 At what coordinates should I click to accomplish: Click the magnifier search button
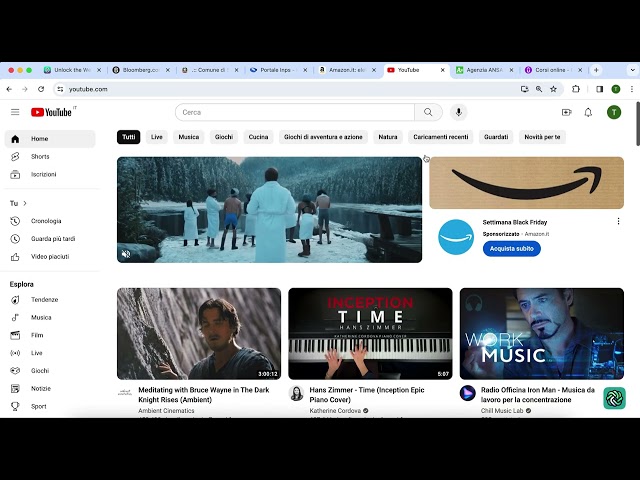coord(428,112)
